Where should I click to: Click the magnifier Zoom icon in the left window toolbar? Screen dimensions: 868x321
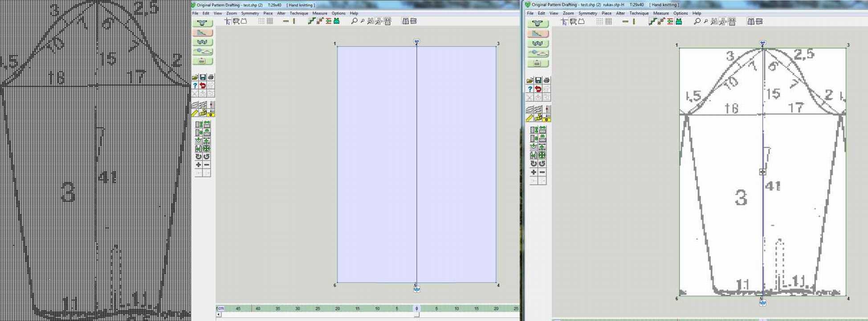(354, 21)
